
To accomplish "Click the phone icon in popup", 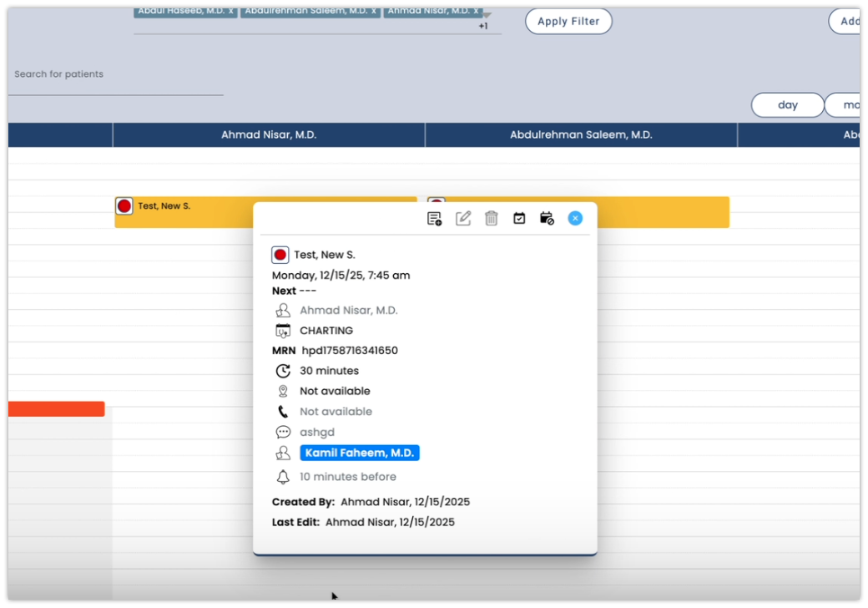I will click(x=283, y=412).
